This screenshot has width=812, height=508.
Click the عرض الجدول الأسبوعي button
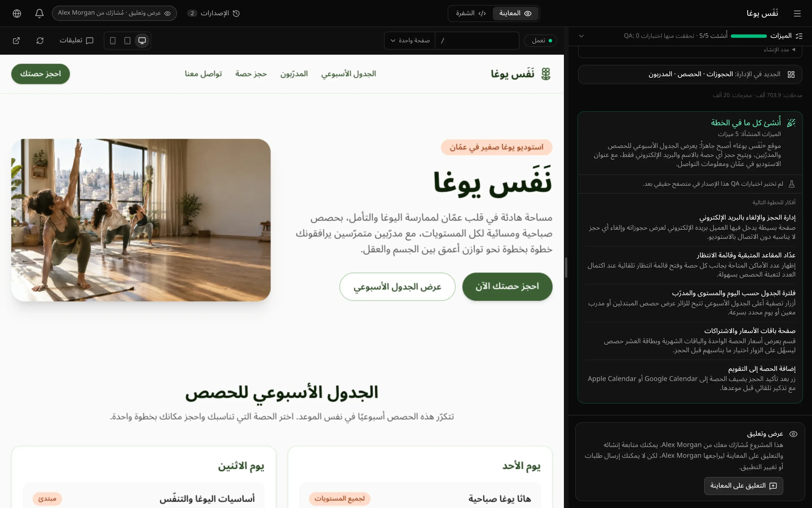coord(397,286)
